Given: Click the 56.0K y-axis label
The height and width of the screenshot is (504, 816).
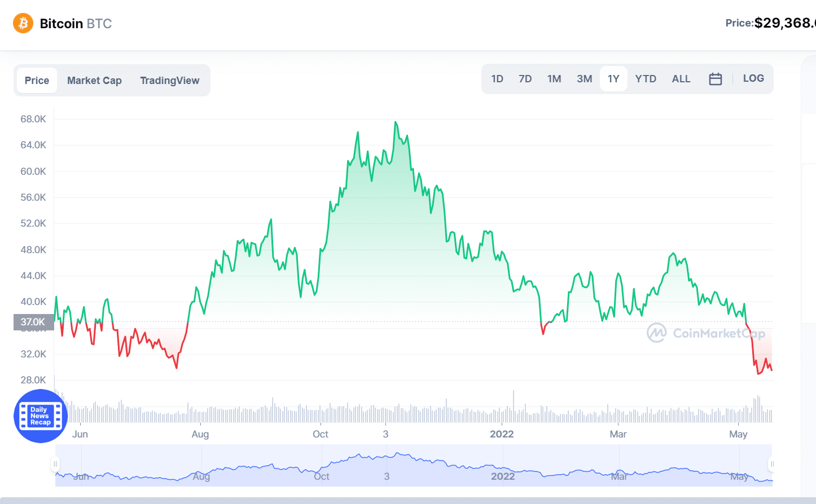Looking at the screenshot, I should (33, 197).
